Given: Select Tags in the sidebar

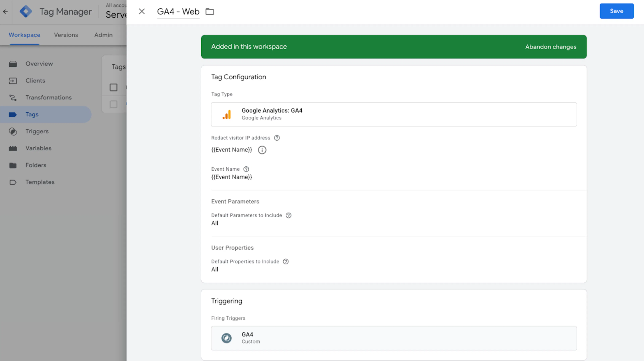Looking at the screenshot, I should (45, 115).
